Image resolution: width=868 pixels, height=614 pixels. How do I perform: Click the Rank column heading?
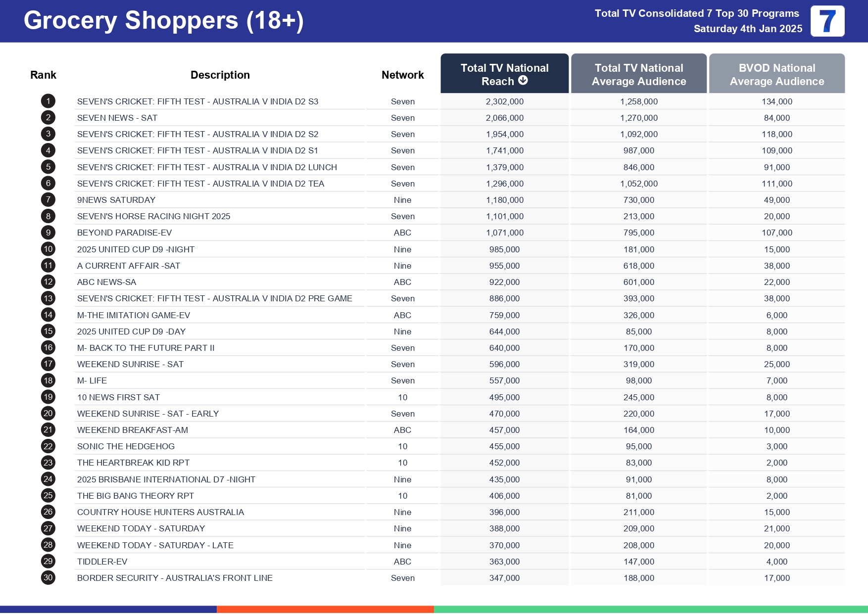click(43, 75)
